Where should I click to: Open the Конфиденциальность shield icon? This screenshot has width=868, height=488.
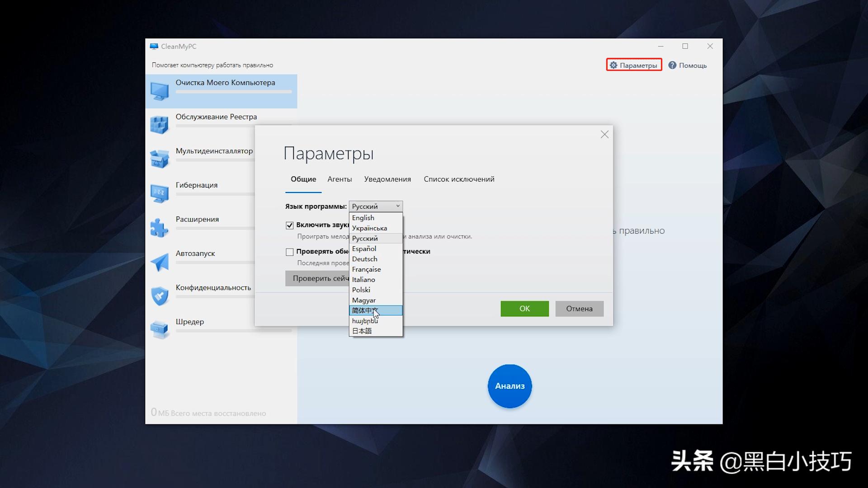(x=160, y=295)
